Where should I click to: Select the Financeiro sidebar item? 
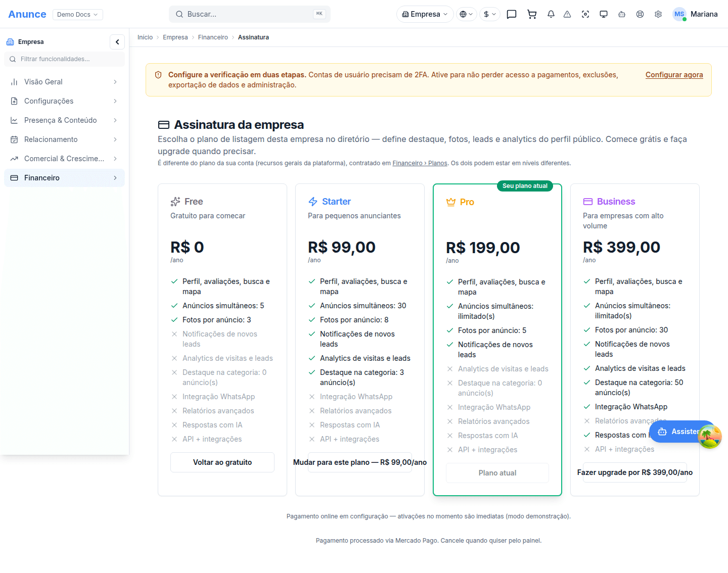point(64,178)
